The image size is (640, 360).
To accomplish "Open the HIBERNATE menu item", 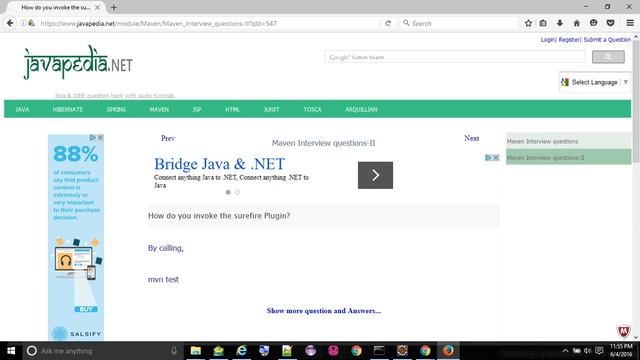I will pyautogui.click(x=68, y=109).
